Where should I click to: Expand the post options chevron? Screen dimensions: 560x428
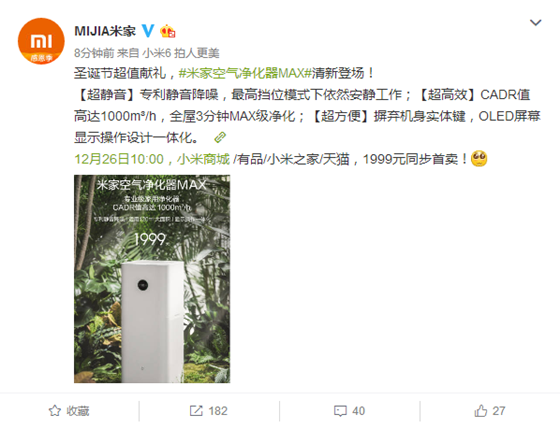535,23
